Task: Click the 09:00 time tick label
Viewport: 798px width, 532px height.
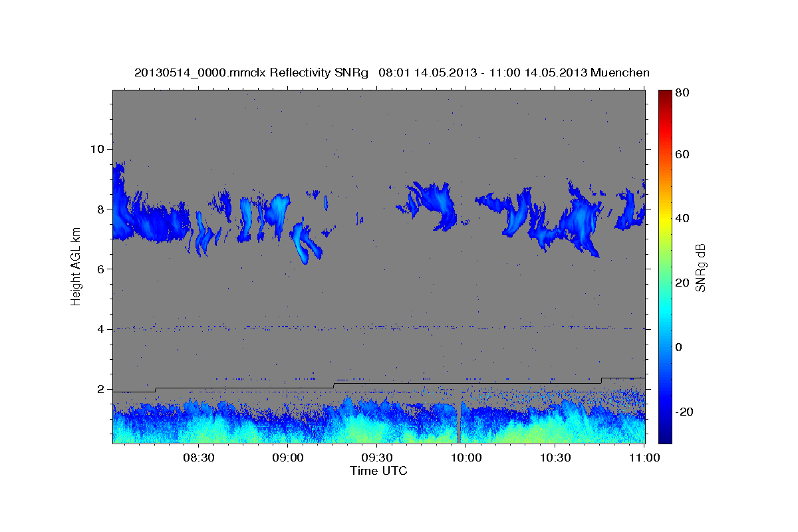Action: tap(287, 458)
